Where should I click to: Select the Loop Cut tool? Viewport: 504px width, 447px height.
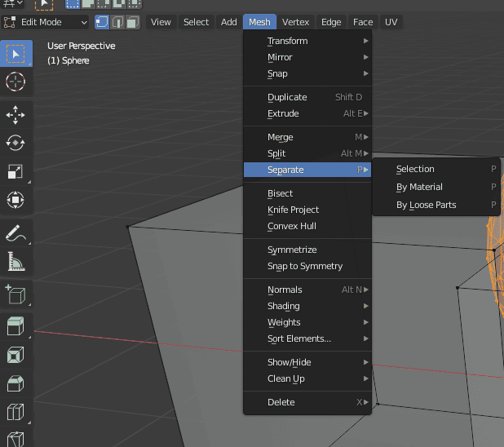click(16, 412)
